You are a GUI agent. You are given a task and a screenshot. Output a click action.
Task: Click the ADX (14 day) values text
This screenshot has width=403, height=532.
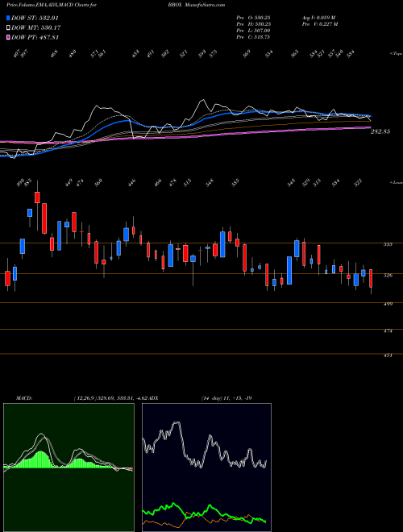click(226, 398)
